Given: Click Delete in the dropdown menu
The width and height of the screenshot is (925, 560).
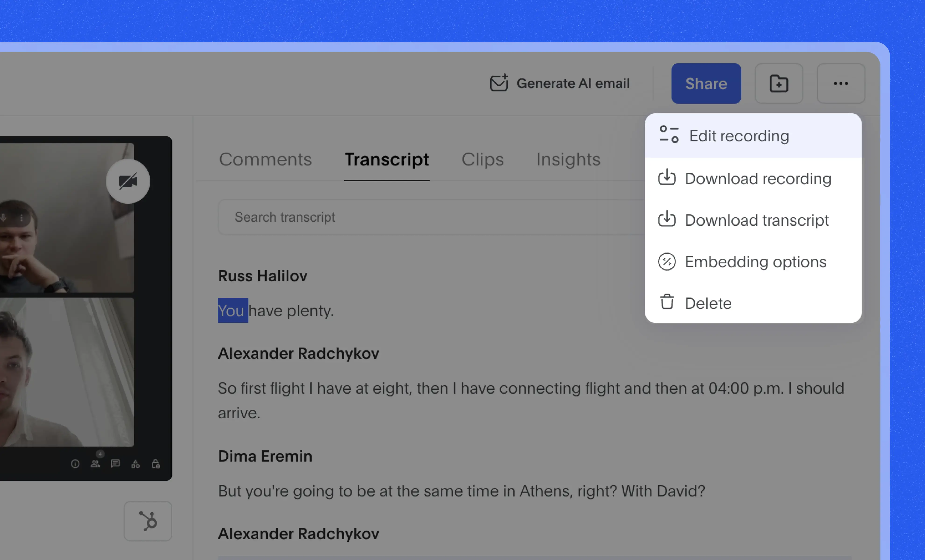Looking at the screenshot, I should point(708,303).
